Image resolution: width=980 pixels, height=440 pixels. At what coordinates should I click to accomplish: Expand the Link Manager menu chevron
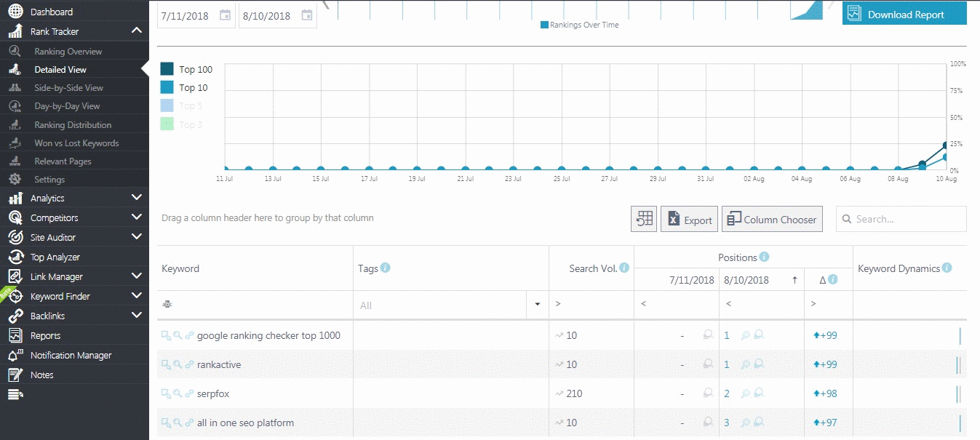click(x=137, y=276)
